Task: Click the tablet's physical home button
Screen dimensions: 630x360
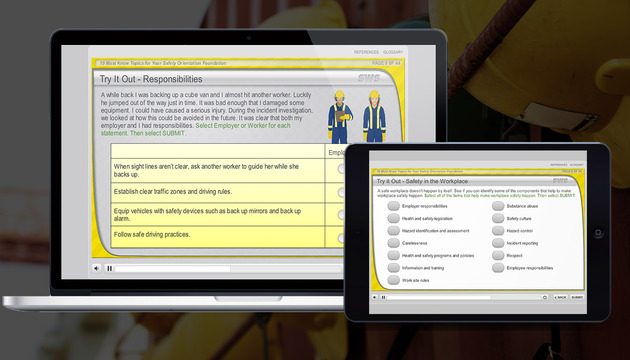Action: (598, 233)
